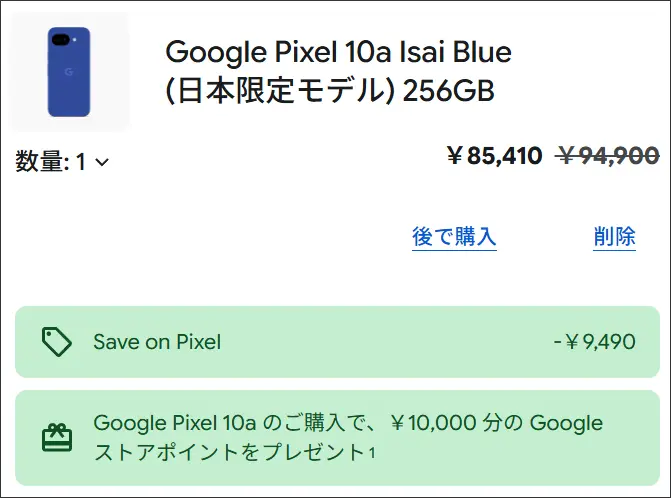Screen dimensions: 671x498
Task: Click the 256GB storage text
Action: coord(448,91)
